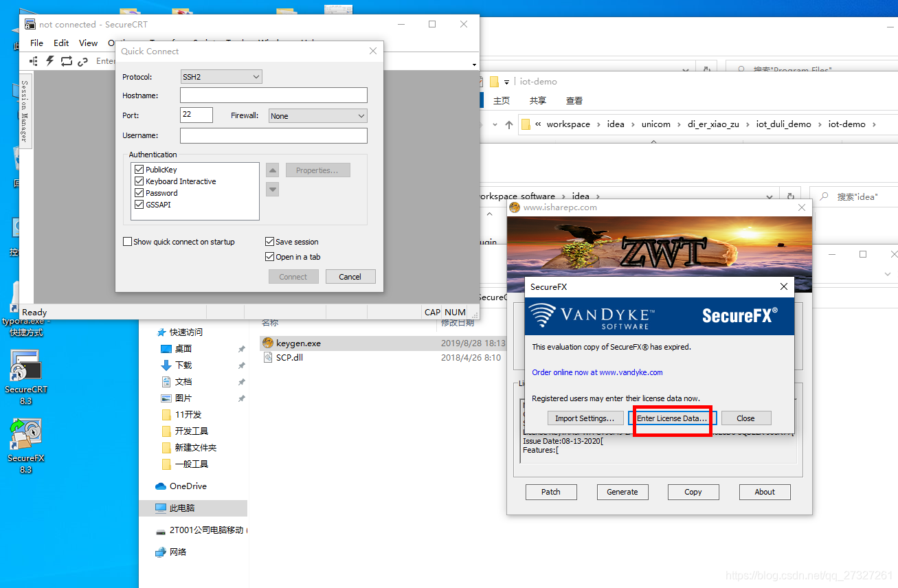898x588 pixels.
Task: Open the 11开发 folder in sidebar
Action: 181,414
